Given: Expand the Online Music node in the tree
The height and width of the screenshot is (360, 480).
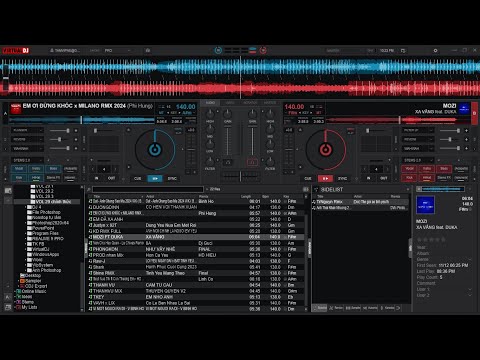Looking at the screenshot, I should [15, 291].
